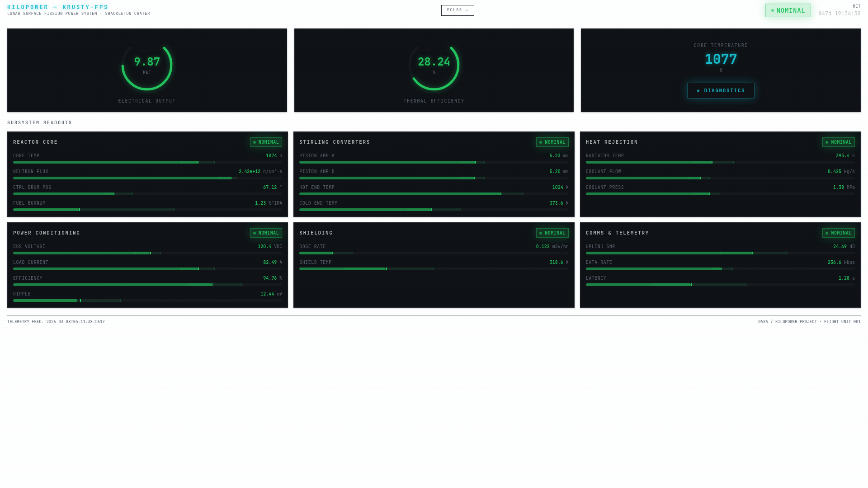Click the Data Rate progress bar
The height and width of the screenshot is (488, 868).
(720, 269)
